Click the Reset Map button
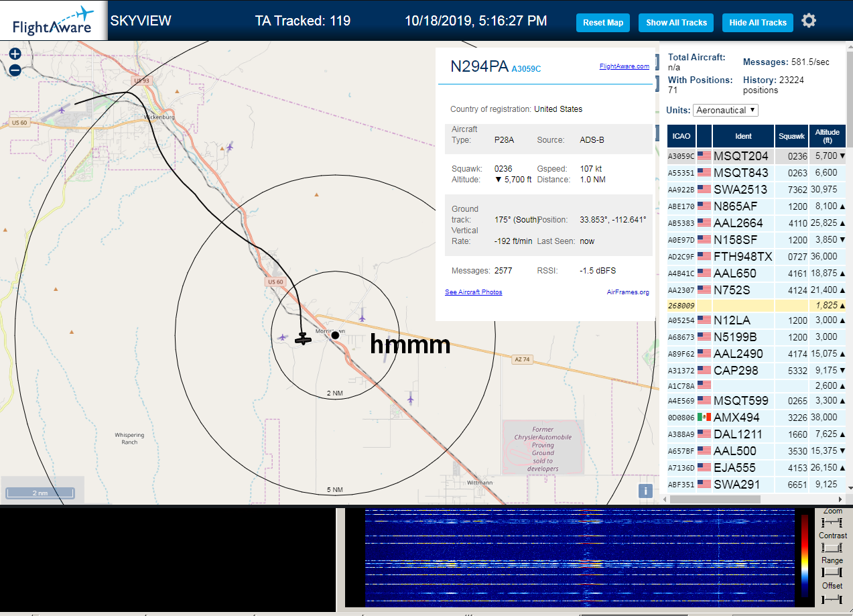The image size is (853, 616). point(603,22)
